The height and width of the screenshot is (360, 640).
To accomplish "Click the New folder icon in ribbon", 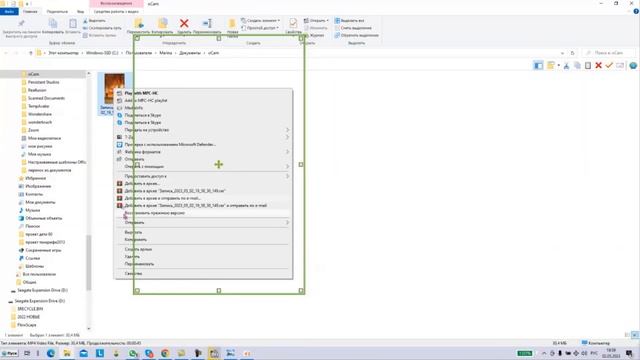I will (x=232, y=24).
